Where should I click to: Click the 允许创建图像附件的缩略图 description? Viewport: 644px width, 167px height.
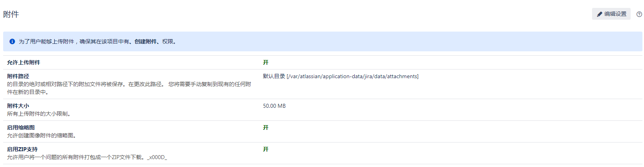tap(42, 135)
